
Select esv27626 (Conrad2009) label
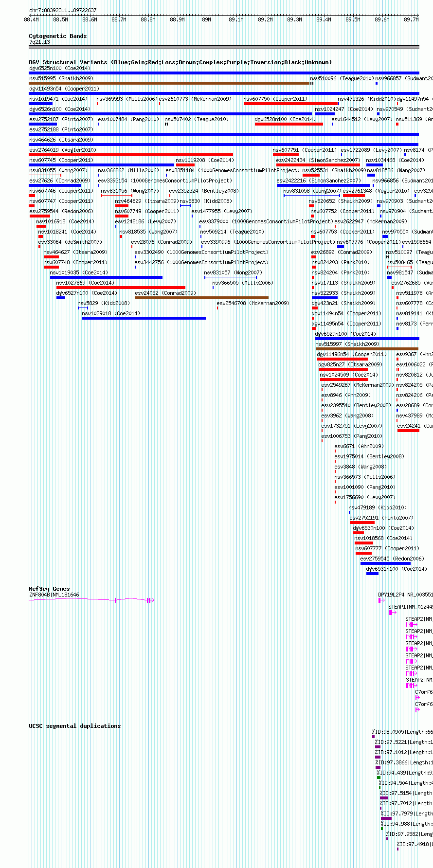point(60,181)
